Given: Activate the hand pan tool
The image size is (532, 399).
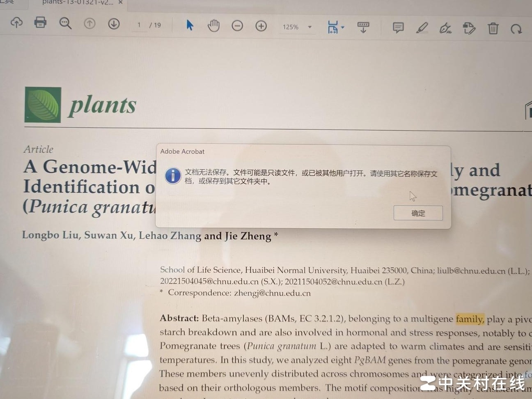Looking at the screenshot, I should point(213,26).
